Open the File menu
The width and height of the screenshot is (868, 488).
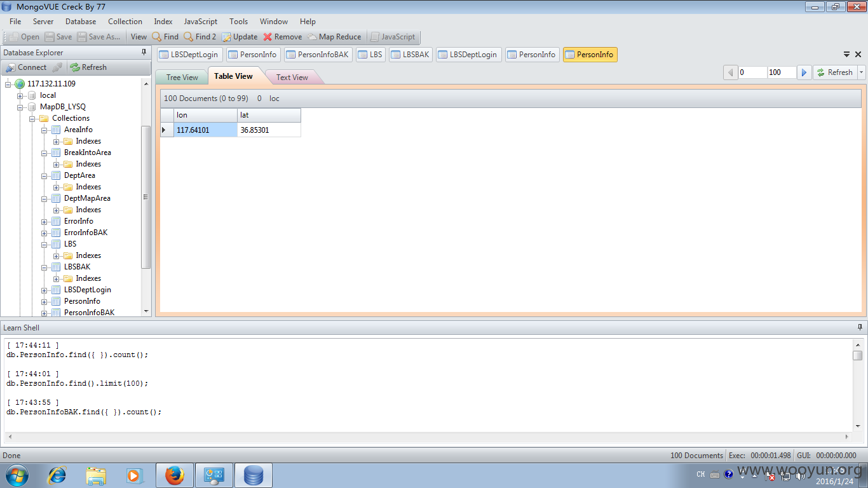pyautogui.click(x=15, y=22)
